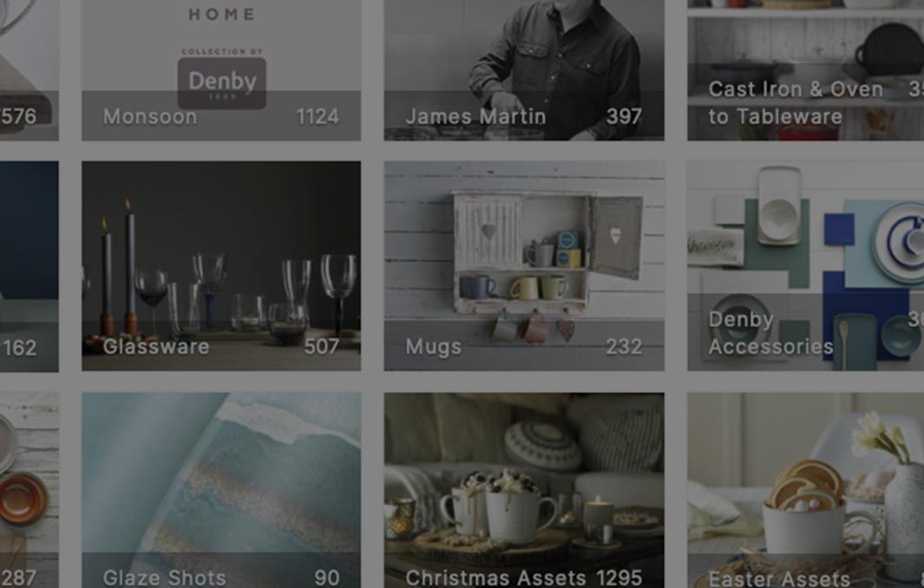This screenshot has width=924, height=588.
Task: Open the Glassware collection thumbnail
Action: point(221,265)
